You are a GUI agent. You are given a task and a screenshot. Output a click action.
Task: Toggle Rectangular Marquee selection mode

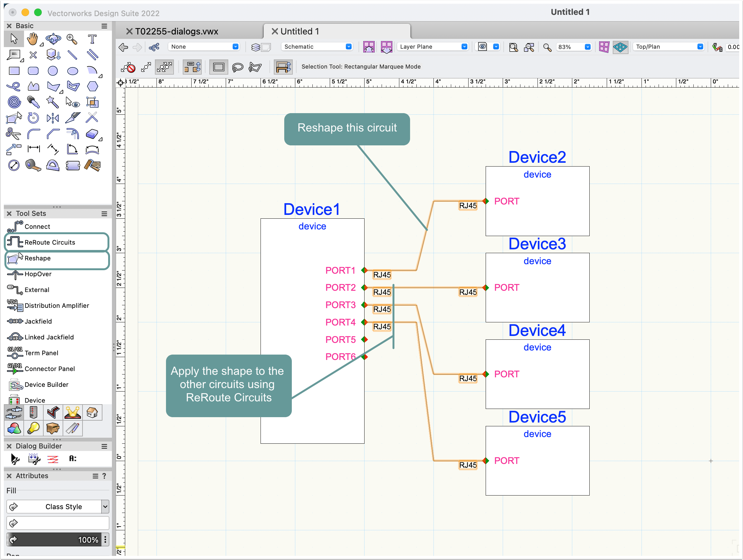[x=219, y=67]
